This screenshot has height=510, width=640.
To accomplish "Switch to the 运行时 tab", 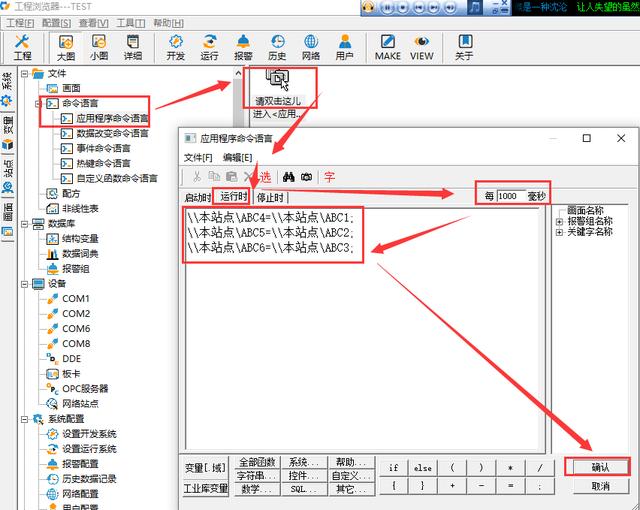I will [x=234, y=197].
